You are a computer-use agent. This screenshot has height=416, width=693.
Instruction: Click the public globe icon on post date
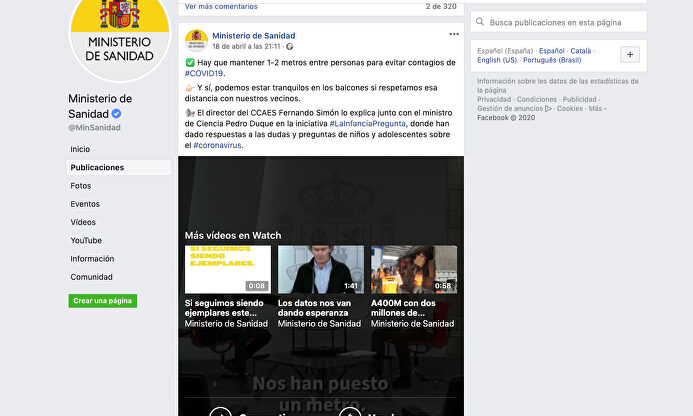(x=289, y=46)
